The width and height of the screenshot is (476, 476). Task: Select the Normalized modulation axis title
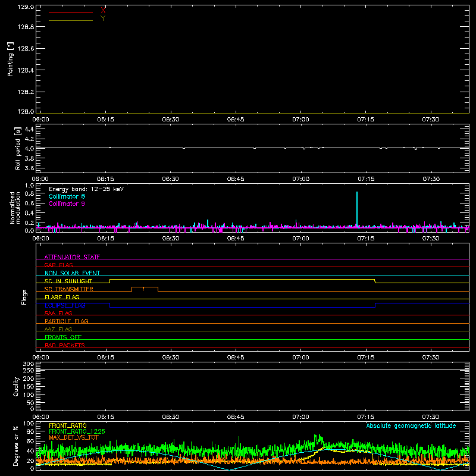coord(15,208)
